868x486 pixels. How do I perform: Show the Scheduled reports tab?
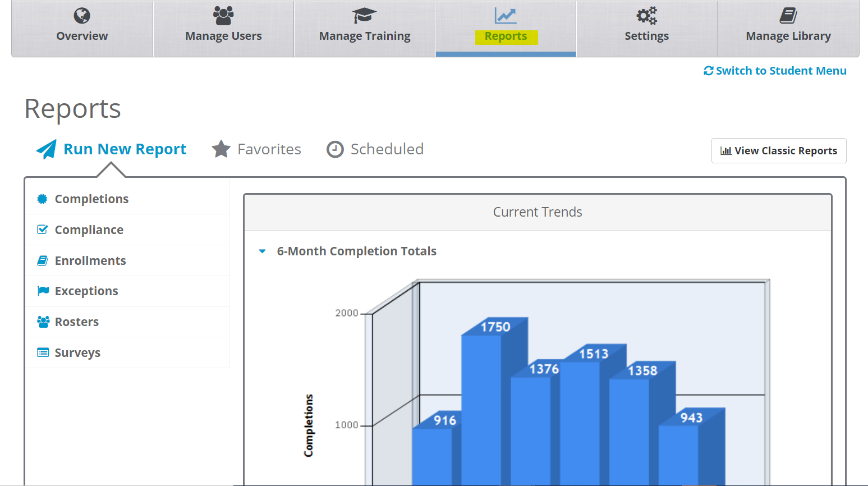(x=375, y=149)
